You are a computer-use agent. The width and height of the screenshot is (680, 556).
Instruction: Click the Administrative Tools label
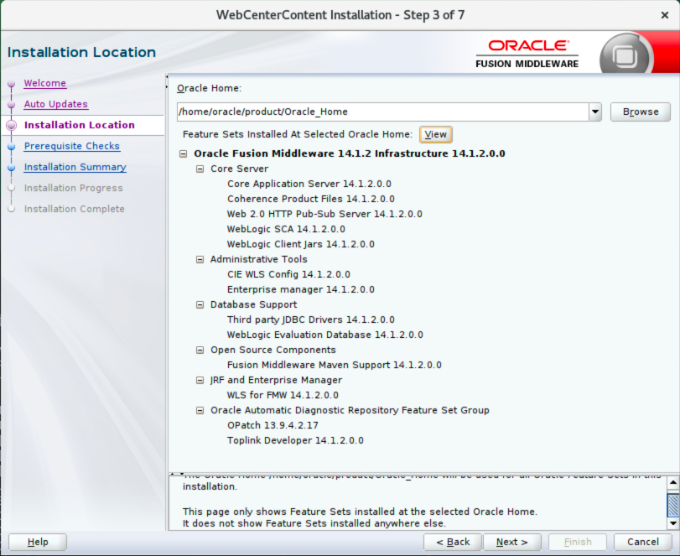(x=259, y=259)
